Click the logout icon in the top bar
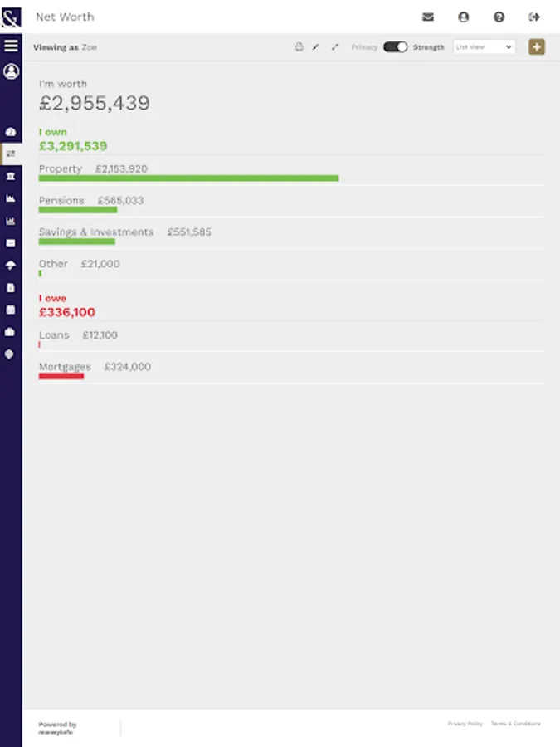560x747 pixels. 532,17
